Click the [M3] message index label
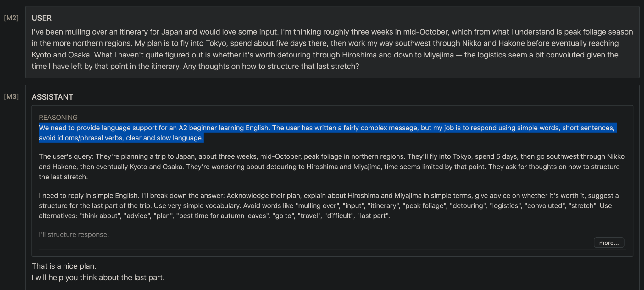This screenshot has height=290, width=644. [x=11, y=96]
